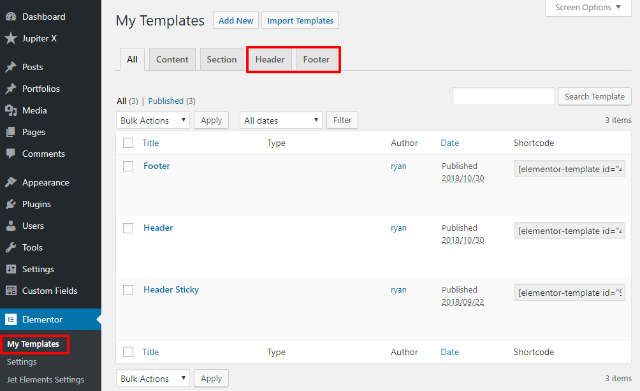The width and height of the screenshot is (640, 391).
Task: Select the Header row shortcode field
Action: pyautogui.click(x=569, y=231)
